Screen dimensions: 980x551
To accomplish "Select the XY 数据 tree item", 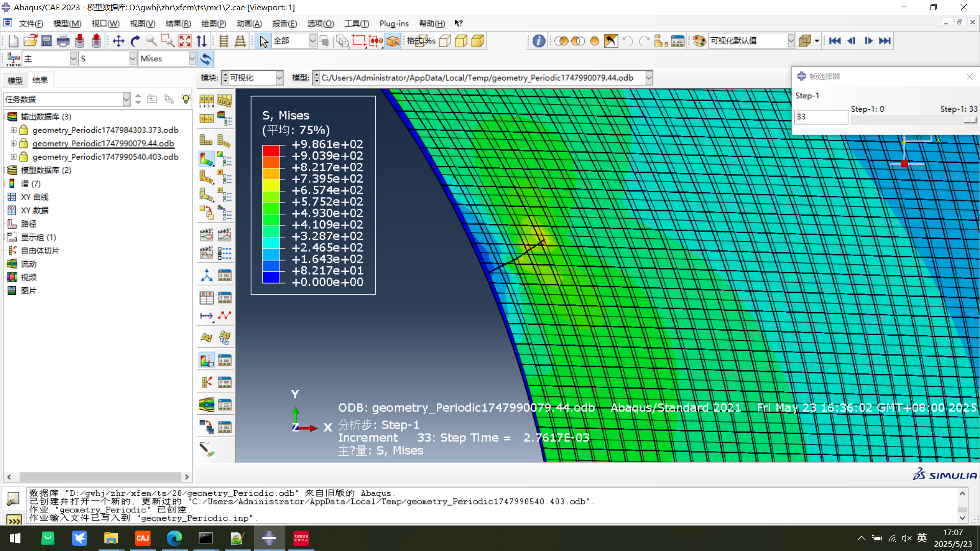I will click(35, 210).
